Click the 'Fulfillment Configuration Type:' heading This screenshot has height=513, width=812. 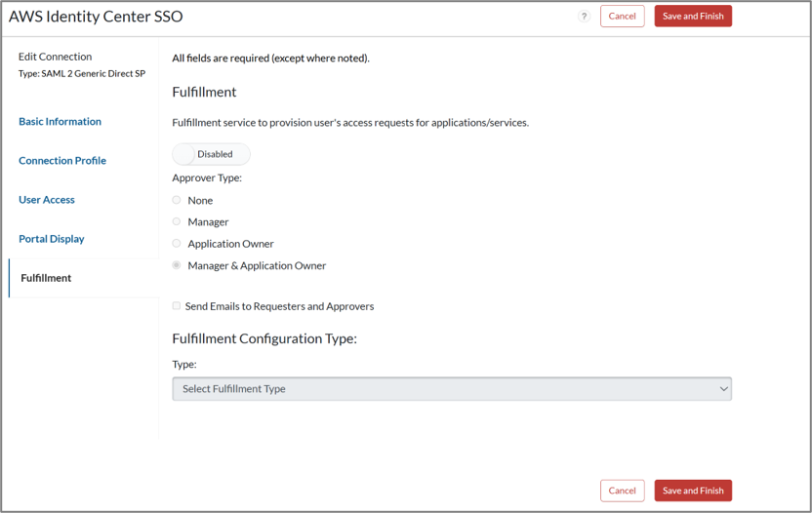tap(264, 338)
